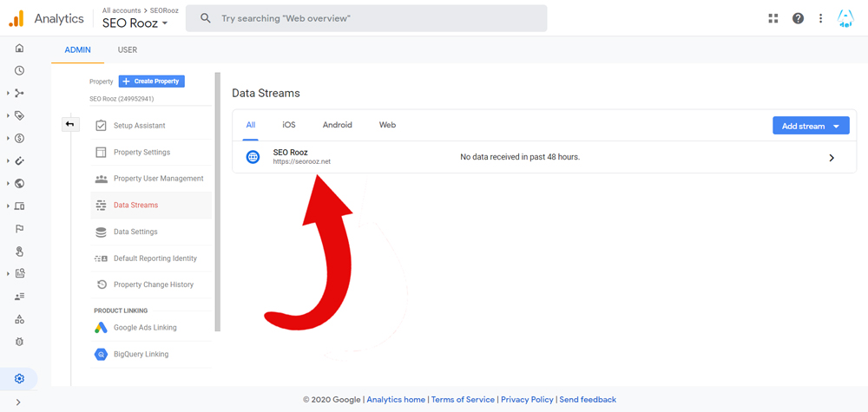Open the Monetization dollar icon
This screenshot has width=868, height=412.
pos(19,138)
